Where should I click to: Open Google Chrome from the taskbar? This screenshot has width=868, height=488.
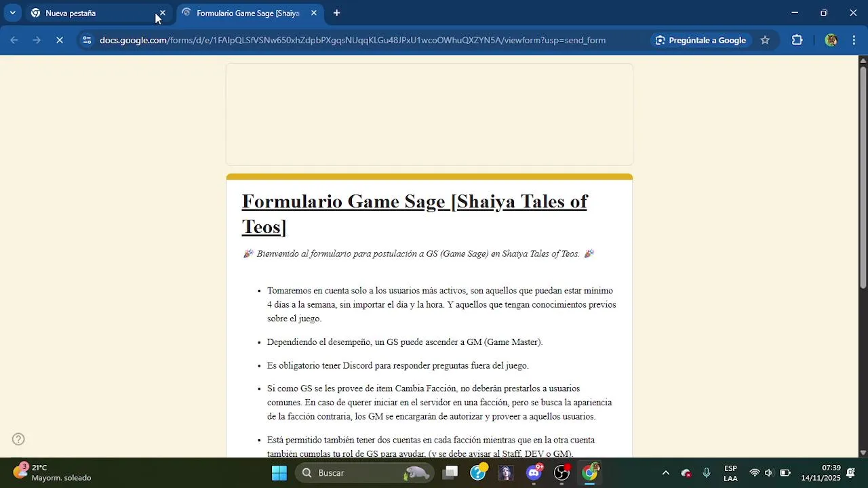coord(590,472)
